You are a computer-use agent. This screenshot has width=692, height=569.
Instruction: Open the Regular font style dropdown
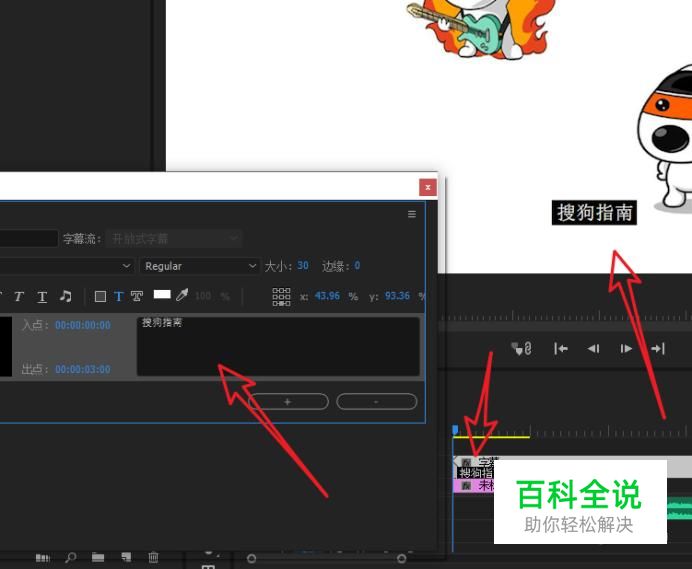coord(199,266)
